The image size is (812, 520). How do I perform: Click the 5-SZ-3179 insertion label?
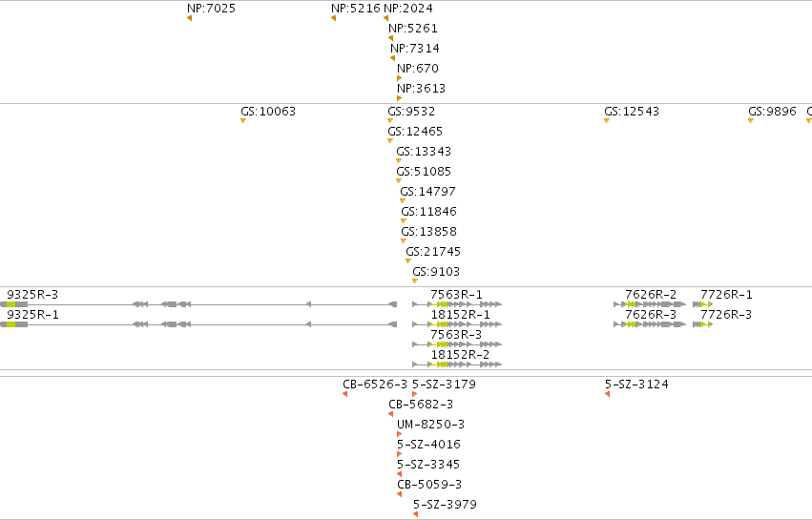tap(444, 385)
